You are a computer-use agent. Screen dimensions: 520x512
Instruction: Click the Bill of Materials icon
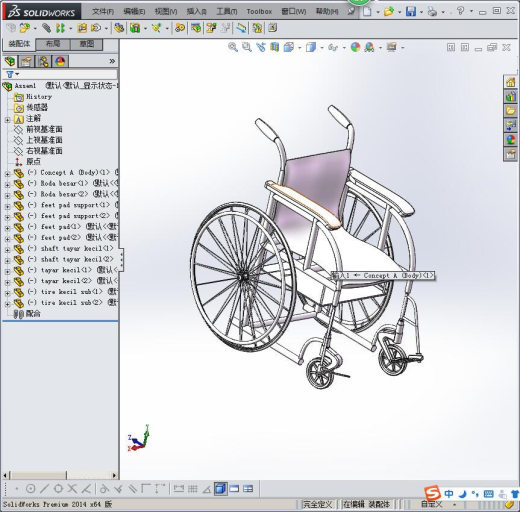[196, 28]
